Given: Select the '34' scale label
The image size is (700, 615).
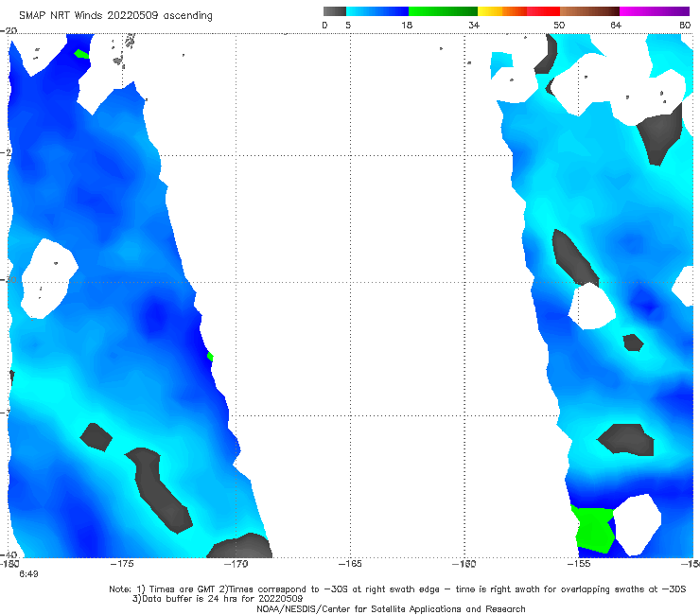Looking at the screenshot, I should (474, 25).
